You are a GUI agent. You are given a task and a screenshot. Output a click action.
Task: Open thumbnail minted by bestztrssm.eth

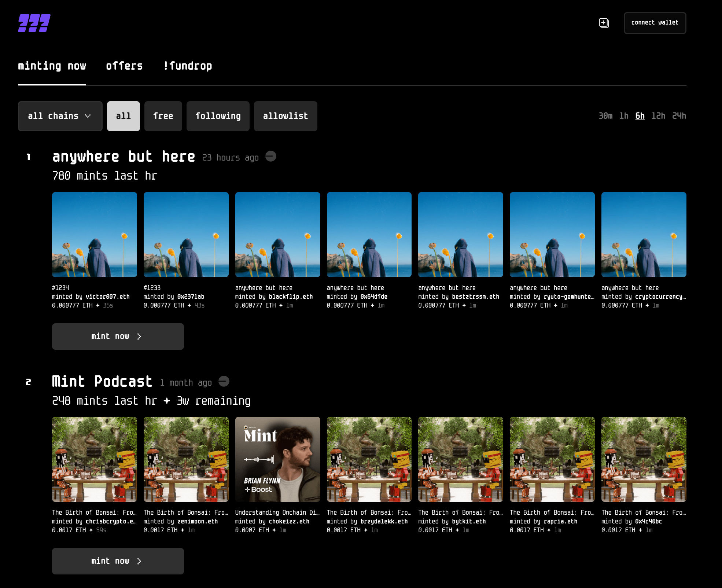(461, 235)
